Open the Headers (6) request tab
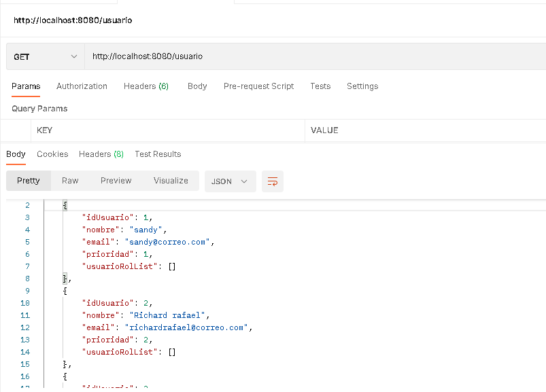 click(x=146, y=86)
